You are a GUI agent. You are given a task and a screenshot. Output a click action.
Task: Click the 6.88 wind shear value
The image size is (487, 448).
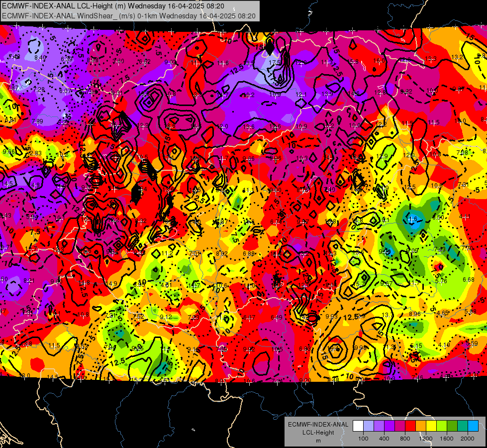[249, 254]
